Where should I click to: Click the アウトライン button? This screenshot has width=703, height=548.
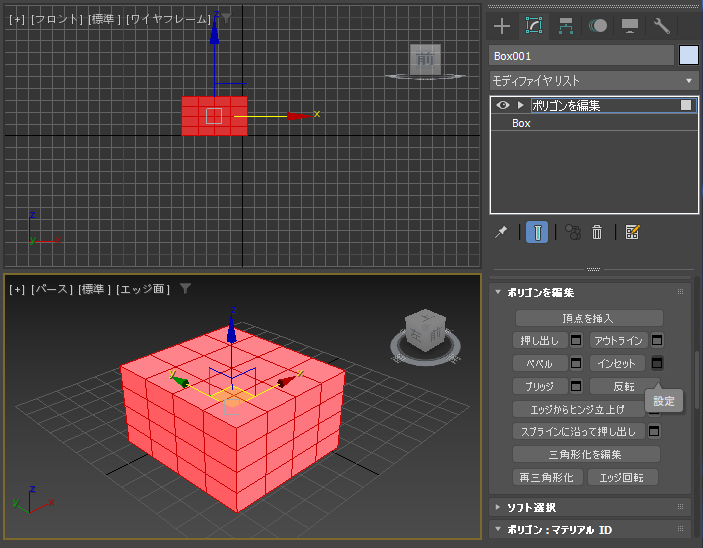point(618,340)
